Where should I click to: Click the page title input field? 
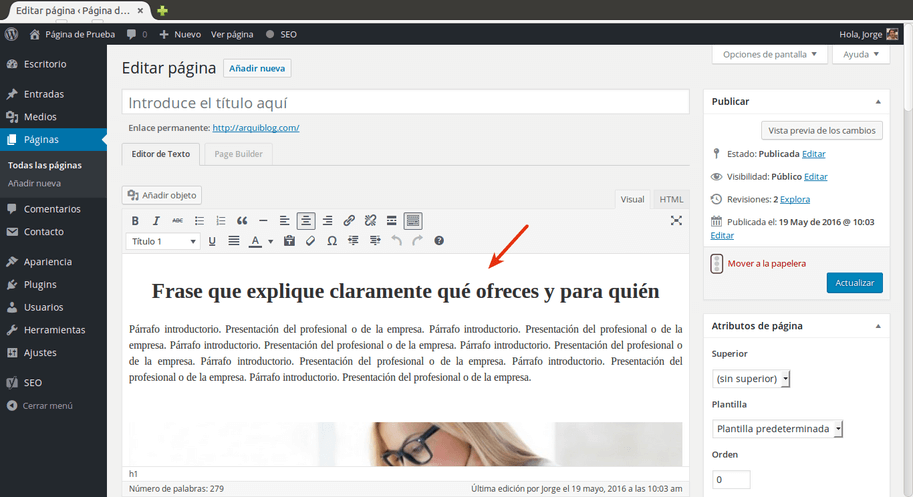pyautogui.click(x=405, y=102)
